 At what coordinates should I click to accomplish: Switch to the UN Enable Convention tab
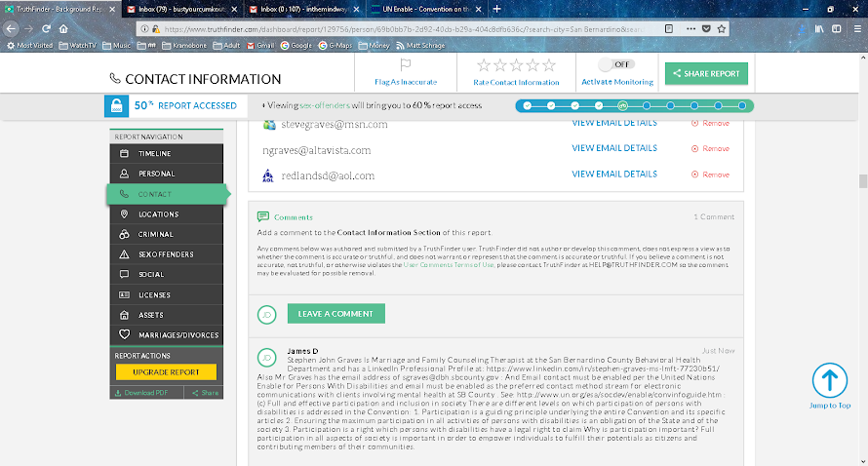pyautogui.click(x=426, y=10)
